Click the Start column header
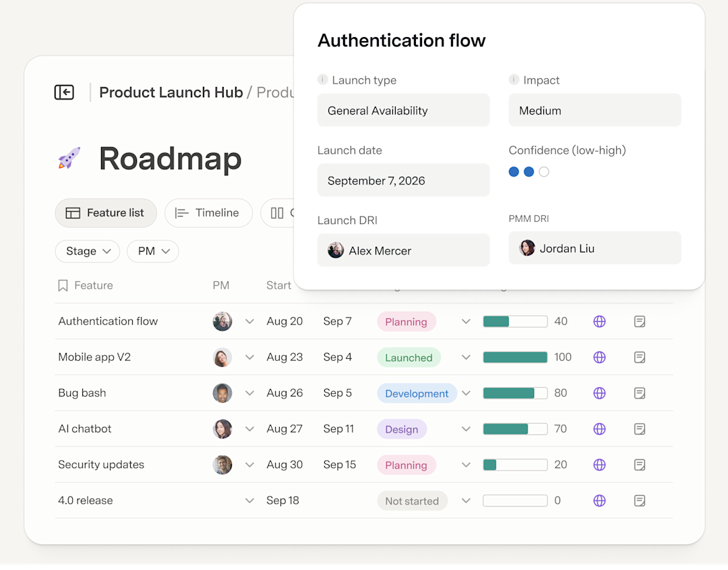 point(278,285)
